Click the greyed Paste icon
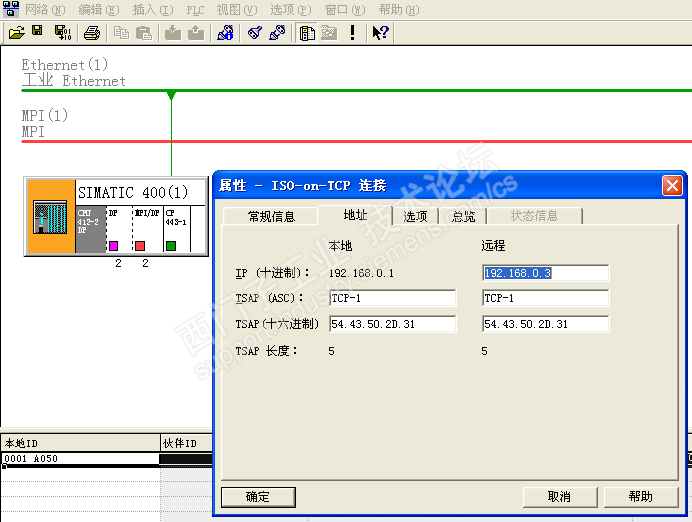The image size is (692, 522). [x=144, y=33]
